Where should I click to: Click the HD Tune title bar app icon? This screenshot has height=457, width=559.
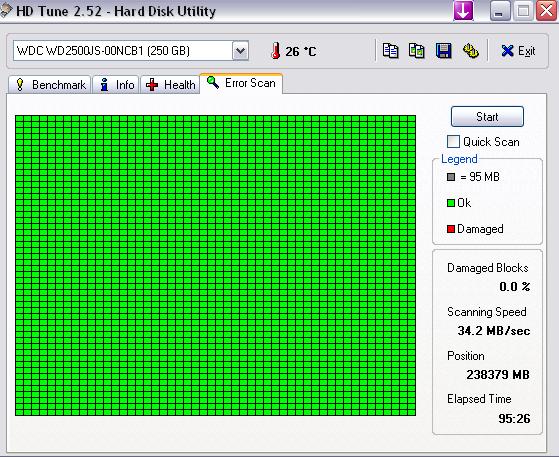6,11
